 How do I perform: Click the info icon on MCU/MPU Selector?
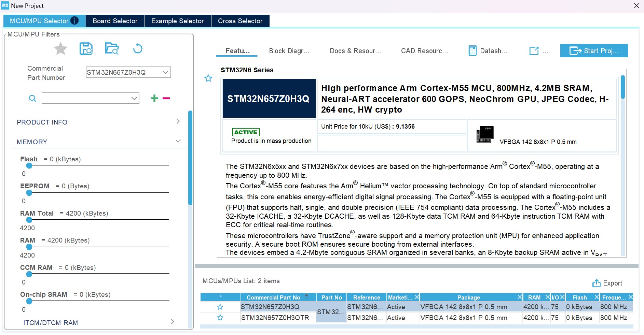point(74,21)
